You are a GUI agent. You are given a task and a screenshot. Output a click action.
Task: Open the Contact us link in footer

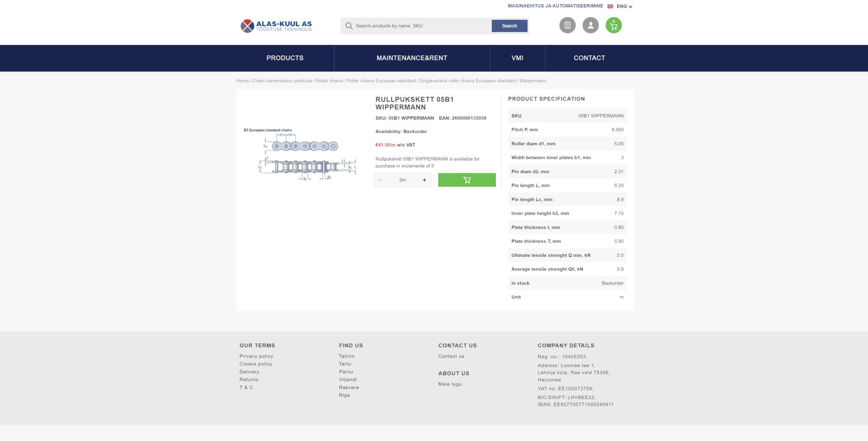point(451,356)
